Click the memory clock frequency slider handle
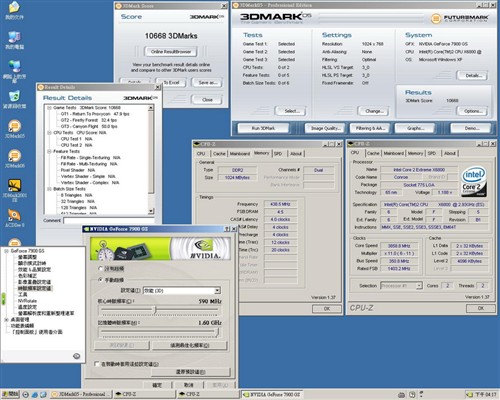This screenshot has height=400, width=500. click(x=218, y=332)
